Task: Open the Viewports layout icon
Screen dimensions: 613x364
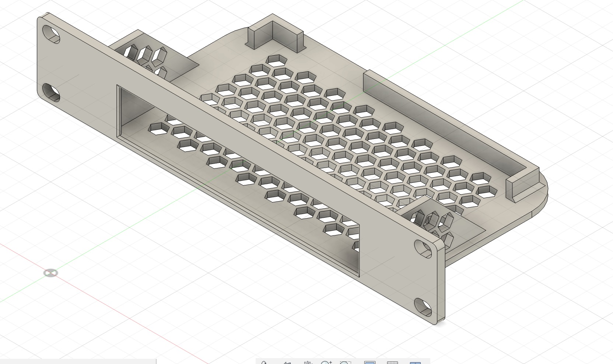Action: (x=415, y=363)
